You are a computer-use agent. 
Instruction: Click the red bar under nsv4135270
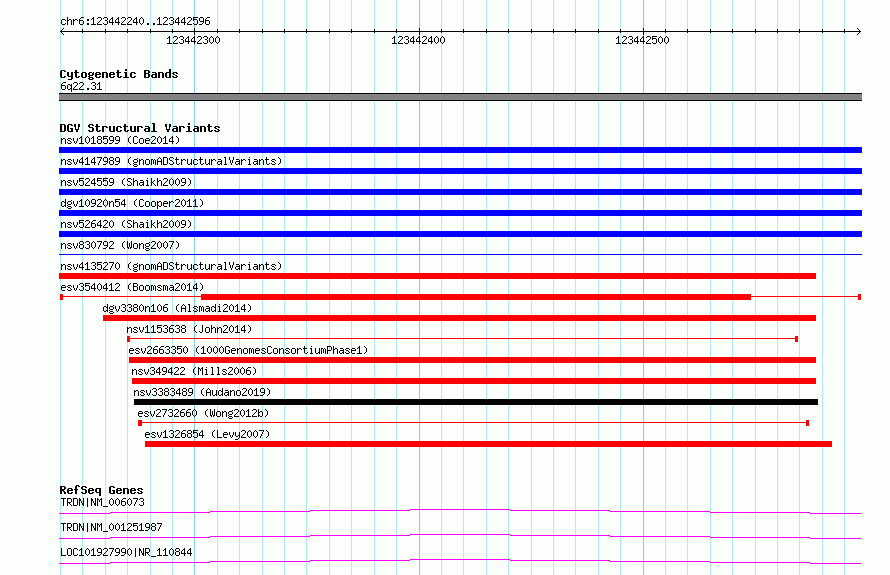pyautogui.click(x=437, y=276)
